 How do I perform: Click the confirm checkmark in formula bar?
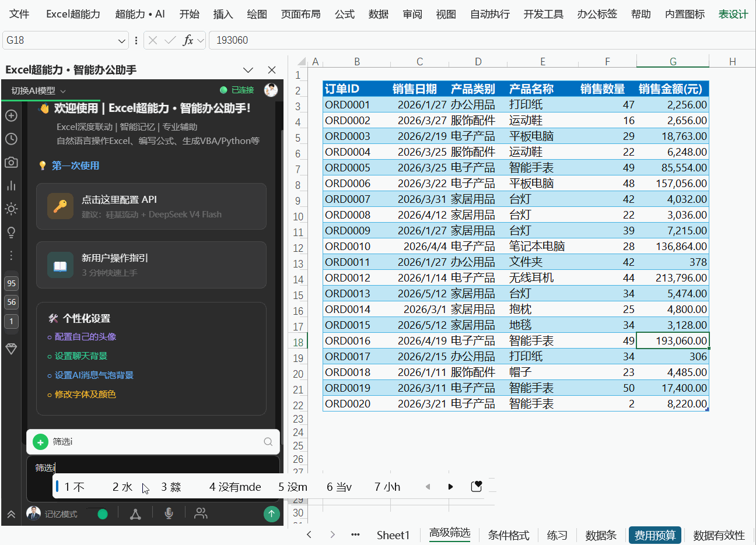coord(170,40)
